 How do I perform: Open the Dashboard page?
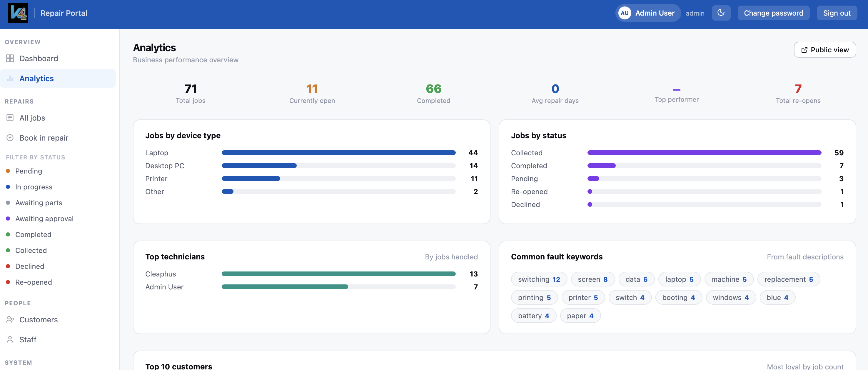pyautogui.click(x=58, y=58)
